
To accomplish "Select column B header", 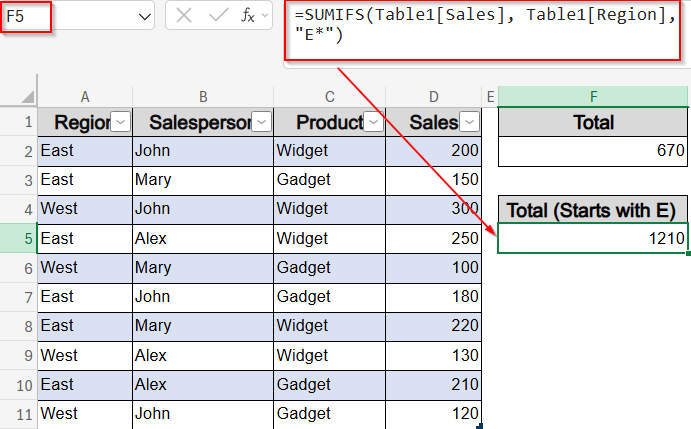I will coord(203,97).
